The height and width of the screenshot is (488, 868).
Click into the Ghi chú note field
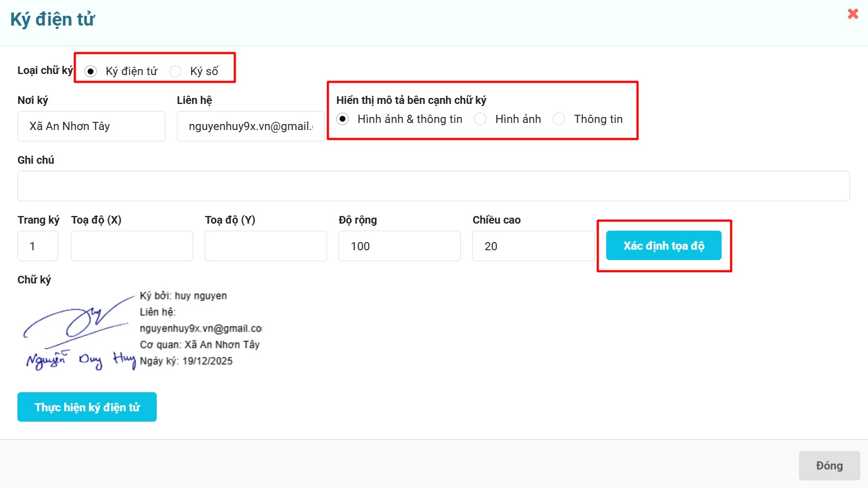[433, 186]
